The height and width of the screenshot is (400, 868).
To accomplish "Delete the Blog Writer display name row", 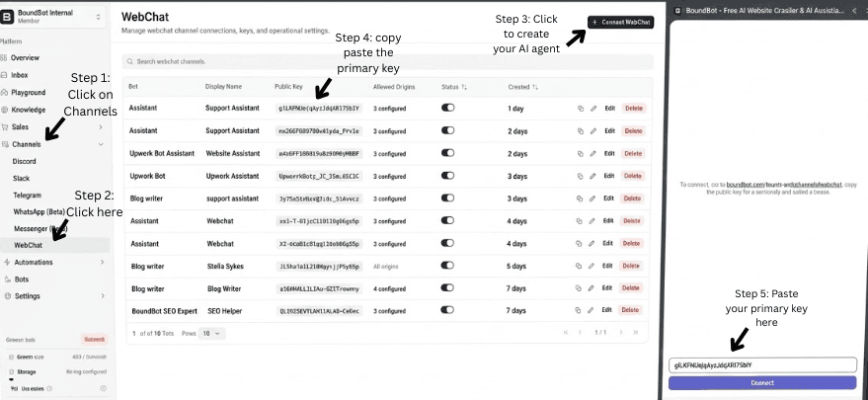I will (x=632, y=289).
